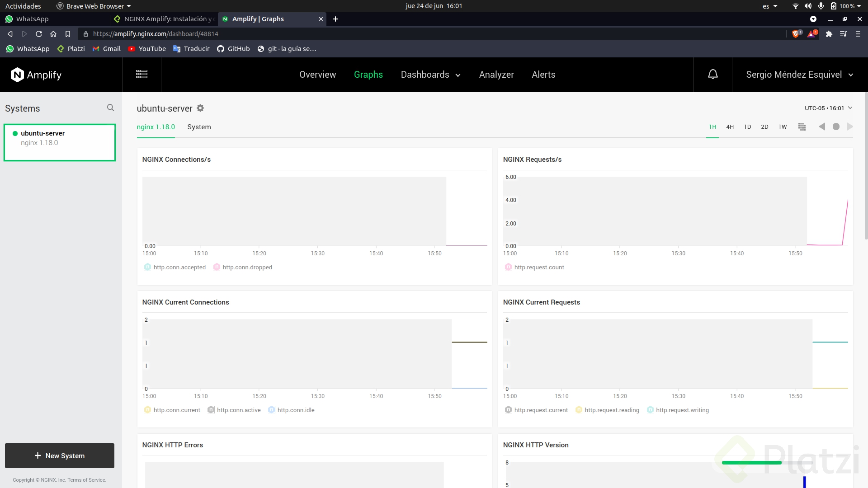The height and width of the screenshot is (488, 868).
Task: Select the 4H time range
Action: click(730, 127)
